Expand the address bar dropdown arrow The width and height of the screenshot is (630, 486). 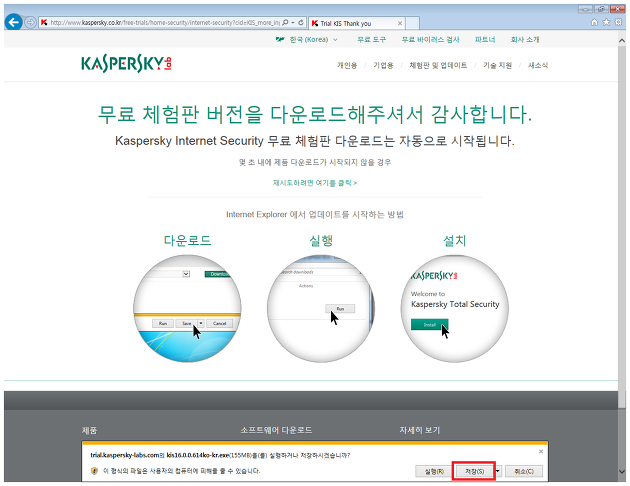(293, 22)
